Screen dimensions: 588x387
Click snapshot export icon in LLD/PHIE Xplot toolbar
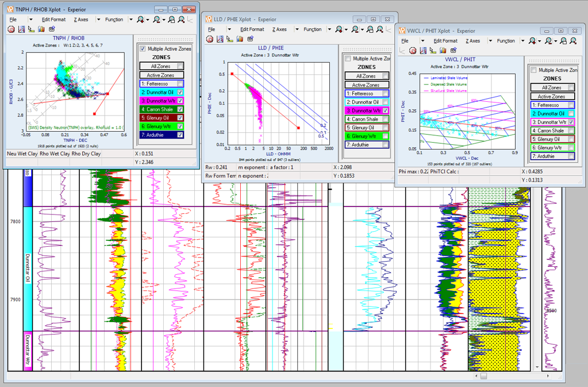tap(251, 39)
